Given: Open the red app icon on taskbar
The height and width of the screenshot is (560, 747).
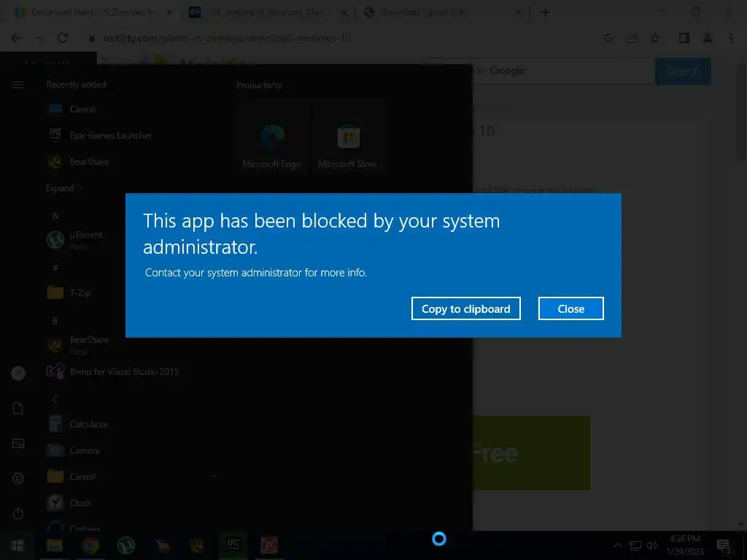Looking at the screenshot, I should tap(269, 545).
